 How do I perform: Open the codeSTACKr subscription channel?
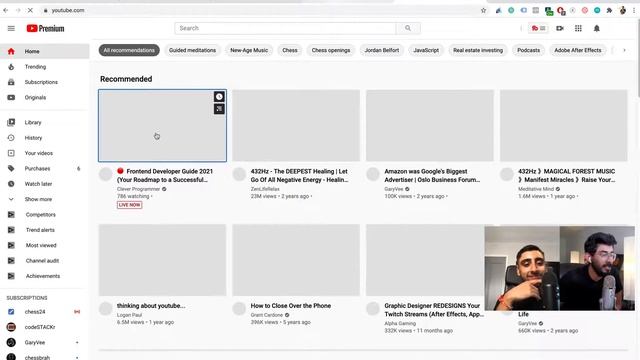point(44,327)
